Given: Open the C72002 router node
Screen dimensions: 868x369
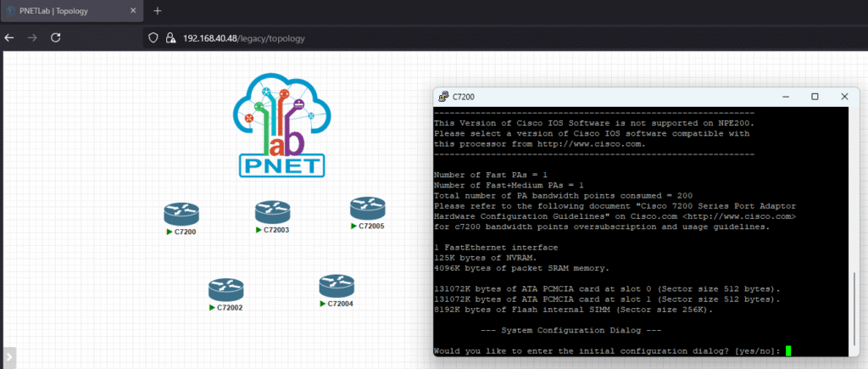Looking at the screenshot, I should pyautogui.click(x=226, y=290).
